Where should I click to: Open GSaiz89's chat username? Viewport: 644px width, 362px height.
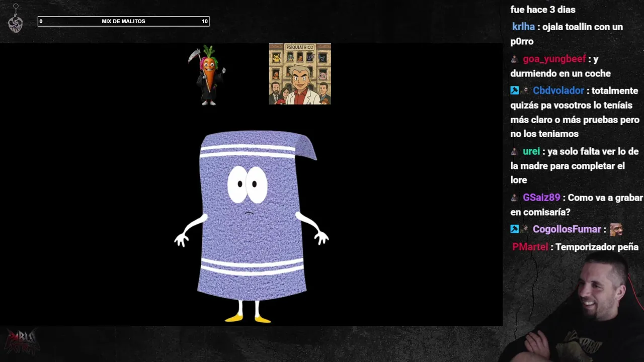[541, 198]
